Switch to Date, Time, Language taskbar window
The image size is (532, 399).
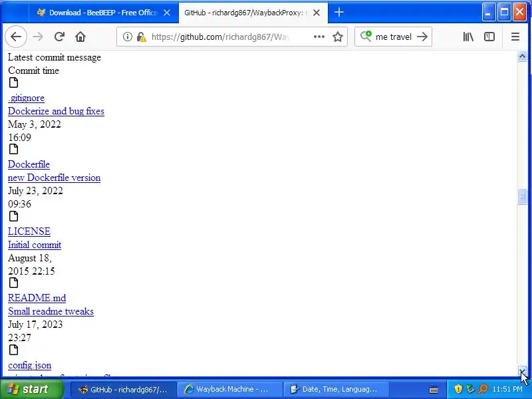(x=336, y=389)
